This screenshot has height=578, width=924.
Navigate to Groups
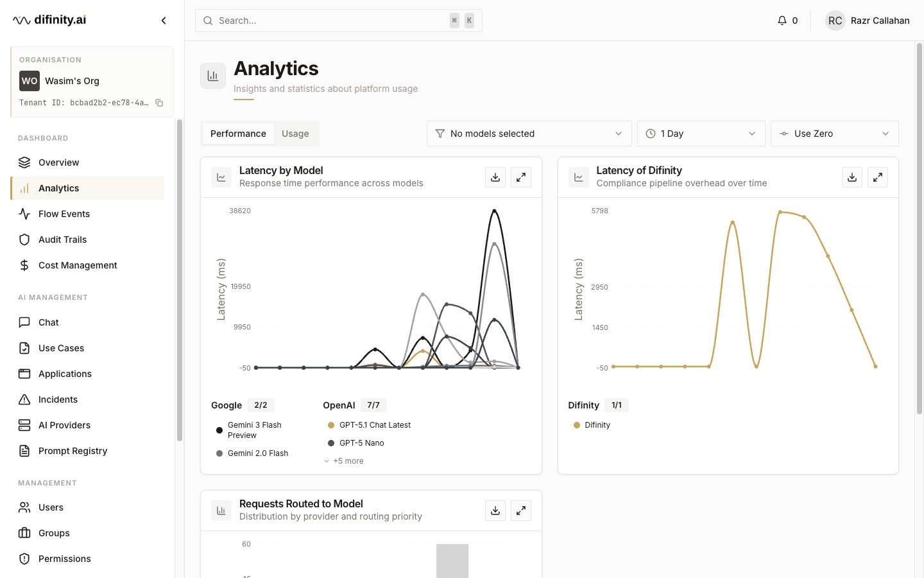(87, 533)
